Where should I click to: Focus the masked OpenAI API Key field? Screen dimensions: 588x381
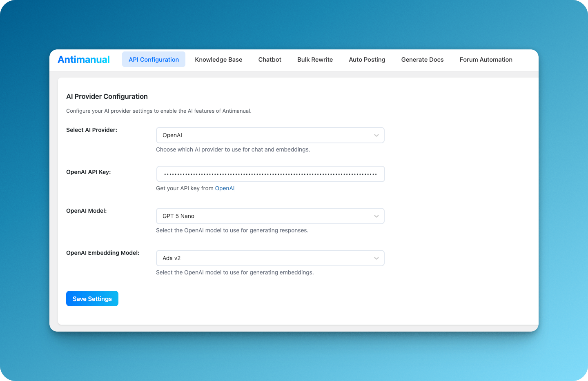pyautogui.click(x=270, y=174)
